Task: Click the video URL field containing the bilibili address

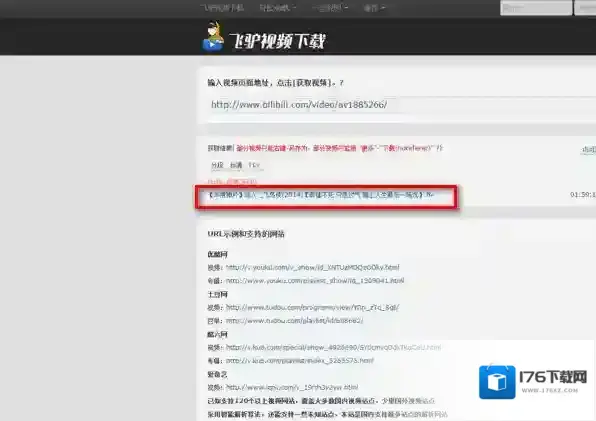Action: click(x=401, y=104)
